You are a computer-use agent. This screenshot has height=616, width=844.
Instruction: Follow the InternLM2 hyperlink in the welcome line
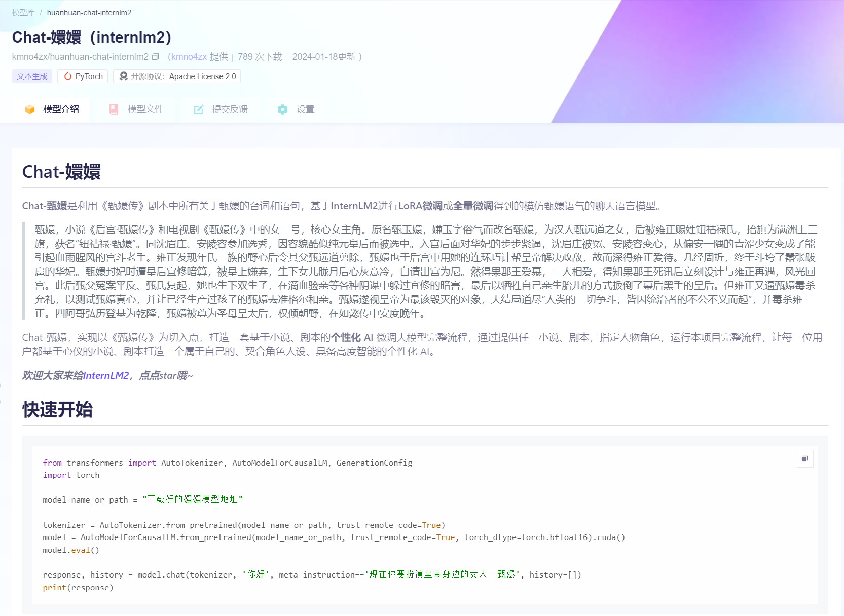pos(106,375)
